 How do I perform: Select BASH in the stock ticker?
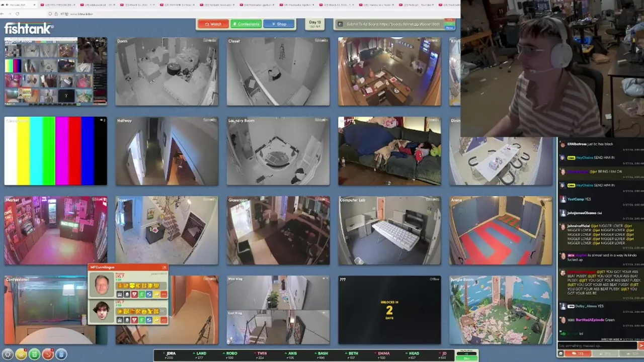pyautogui.click(x=321, y=355)
